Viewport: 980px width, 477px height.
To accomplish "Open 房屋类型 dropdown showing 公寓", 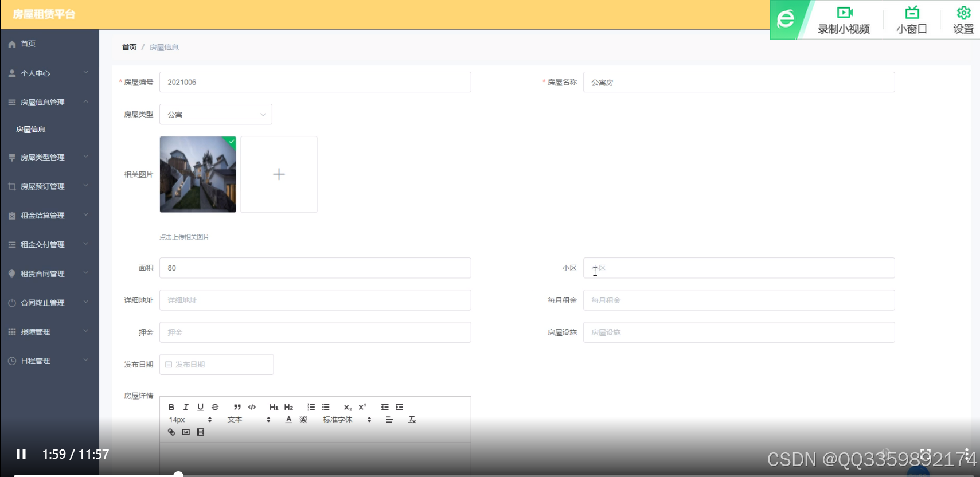I will [x=216, y=114].
